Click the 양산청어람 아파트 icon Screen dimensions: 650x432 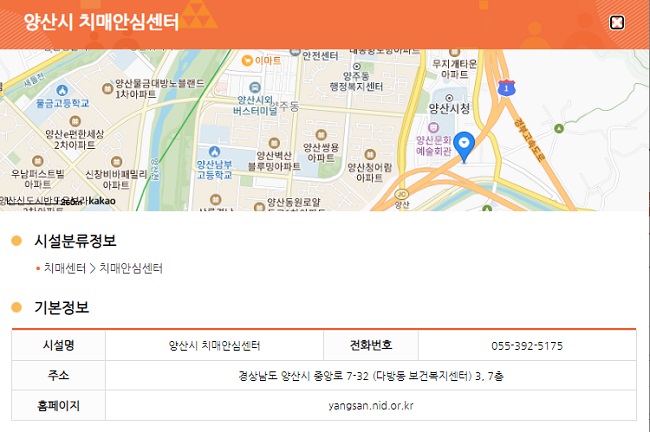coord(370,155)
